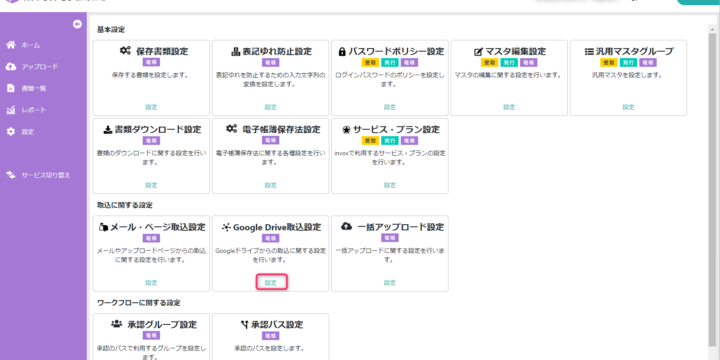Open the 設定 link under 一括アップロード設定
This screenshot has width=720, height=360.
coord(390,283)
